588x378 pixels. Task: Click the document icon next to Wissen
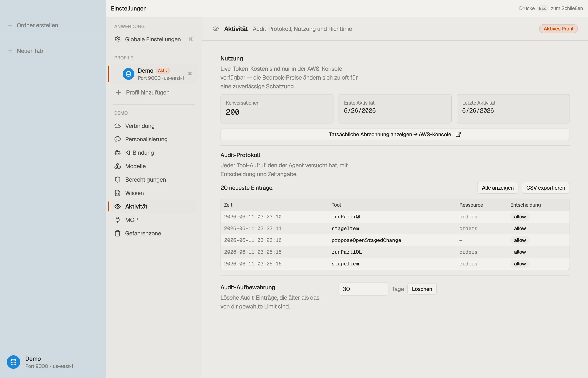118,193
